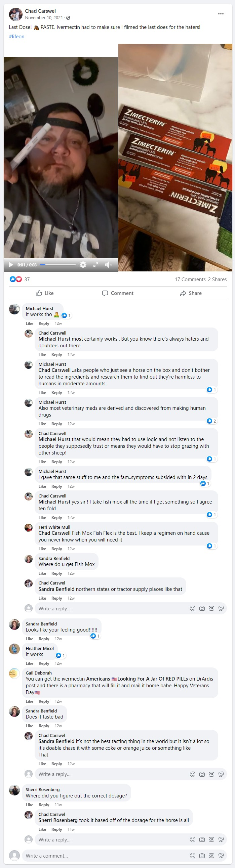Screen dimensions: 235x868
Task: Share the post
Action: [x=191, y=293]
